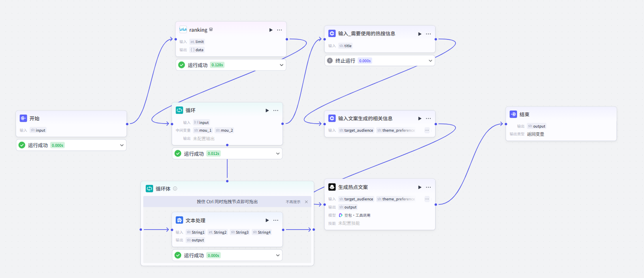Screen dimensions: 644x278
Task: Click 不再提示 in the loop body hint
Action: coord(293,202)
